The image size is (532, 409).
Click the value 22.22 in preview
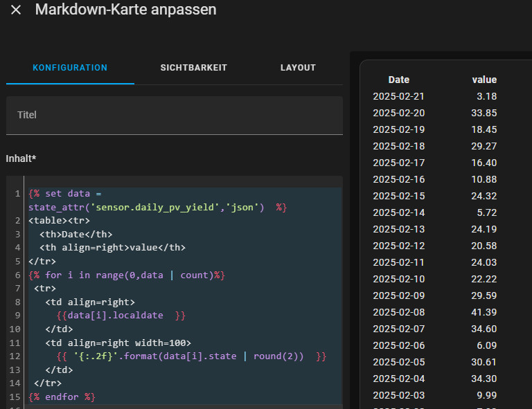[x=484, y=279]
